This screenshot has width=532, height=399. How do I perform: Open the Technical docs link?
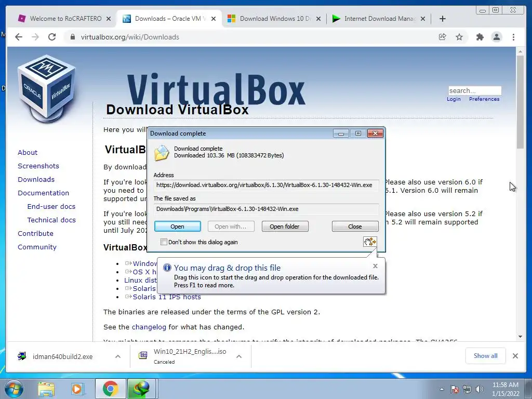51,220
